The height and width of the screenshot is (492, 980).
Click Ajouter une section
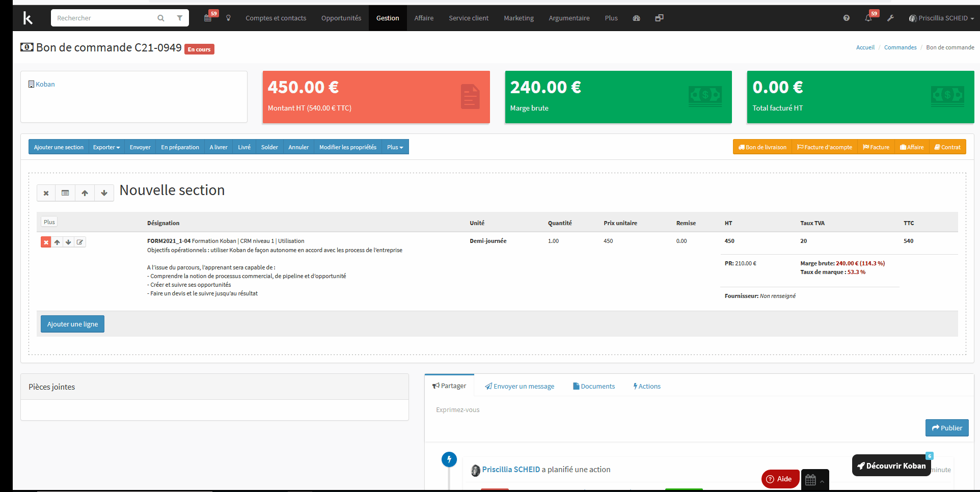[59, 147]
